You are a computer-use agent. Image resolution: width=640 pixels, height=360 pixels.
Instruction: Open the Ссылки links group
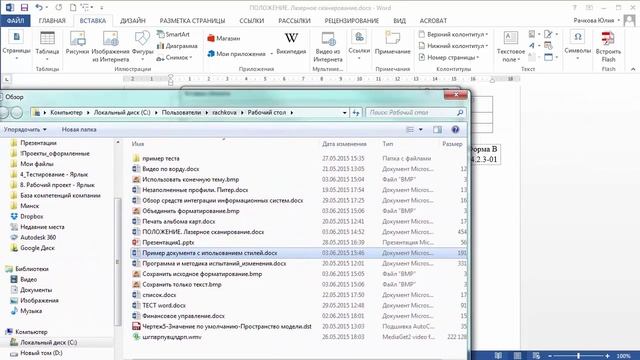[359, 46]
